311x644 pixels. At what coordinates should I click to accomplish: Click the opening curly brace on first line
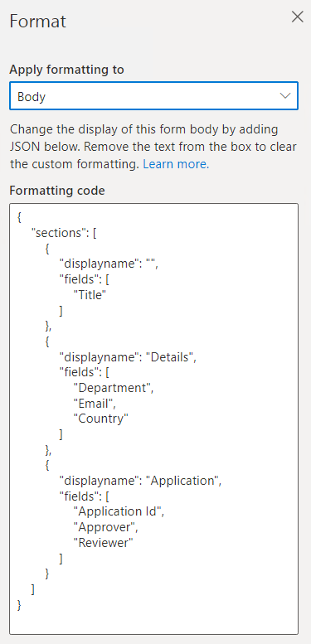click(x=19, y=218)
